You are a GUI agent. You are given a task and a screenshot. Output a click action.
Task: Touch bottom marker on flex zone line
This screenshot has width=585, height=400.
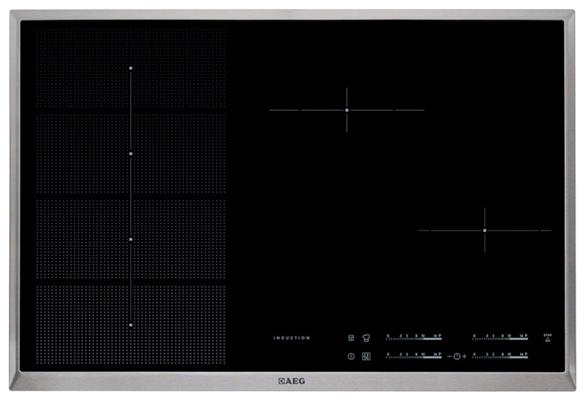pos(131,325)
